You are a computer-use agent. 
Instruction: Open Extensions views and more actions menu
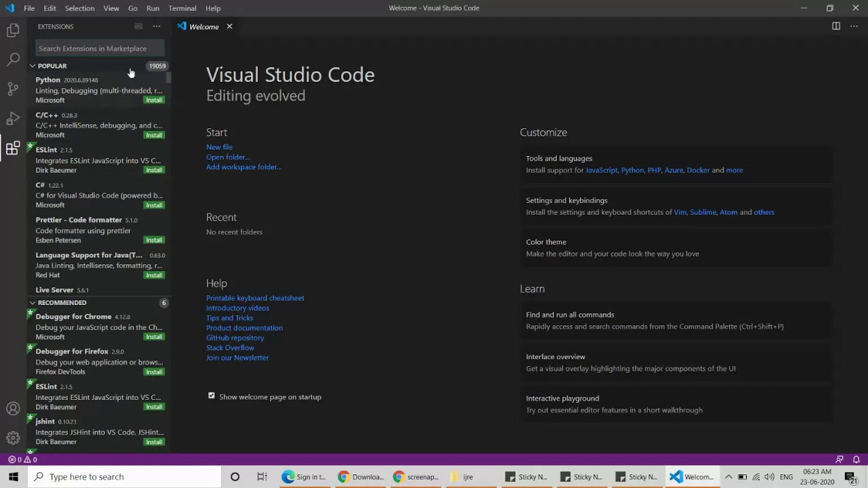click(x=157, y=26)
